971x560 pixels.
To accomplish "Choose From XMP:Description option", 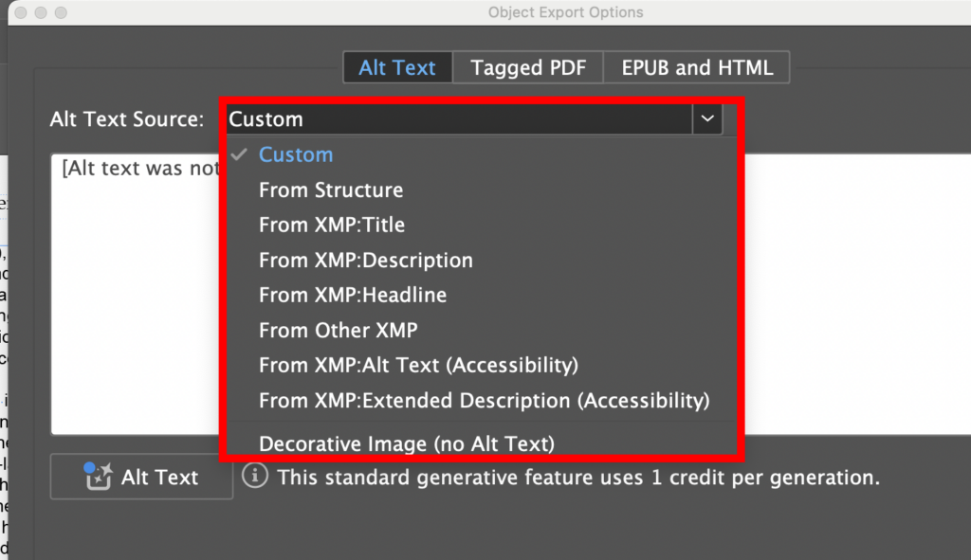I will [x=365, y=260].
